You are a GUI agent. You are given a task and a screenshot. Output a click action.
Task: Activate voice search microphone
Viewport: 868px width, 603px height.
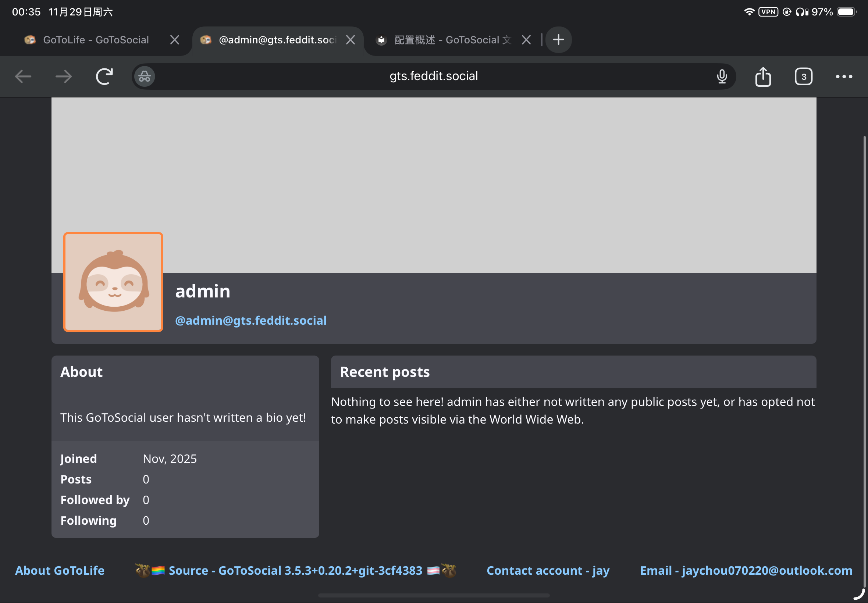[x=722, y=77]
